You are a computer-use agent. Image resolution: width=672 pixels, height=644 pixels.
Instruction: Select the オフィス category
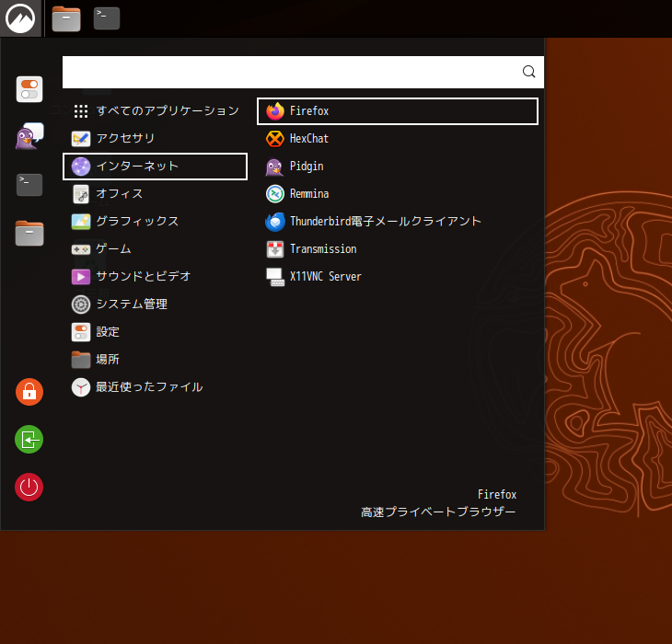pyautogui.click(x=156, y=194)
